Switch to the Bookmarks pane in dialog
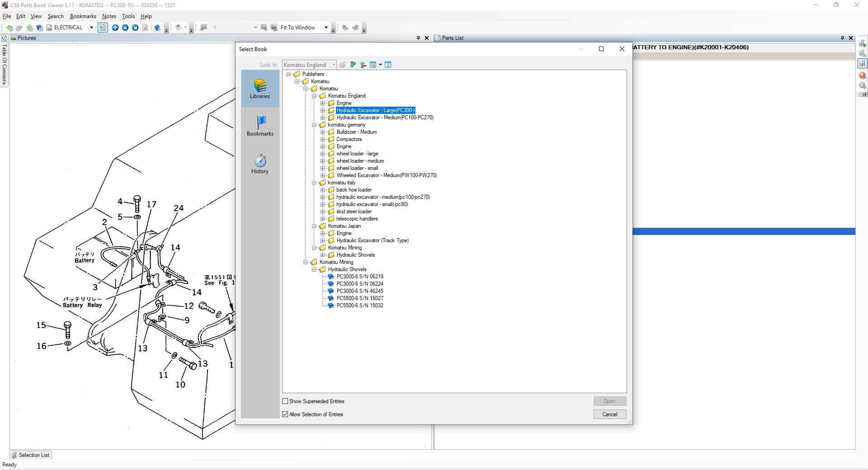Screen dimensions: 868x470 pos(260,126)
